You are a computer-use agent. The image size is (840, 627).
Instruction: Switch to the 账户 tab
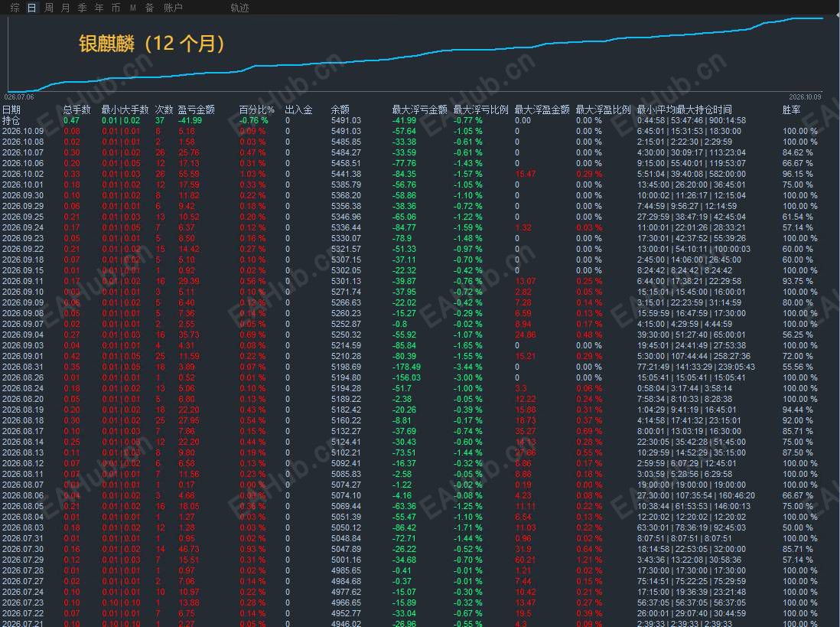tap(173, 8)
